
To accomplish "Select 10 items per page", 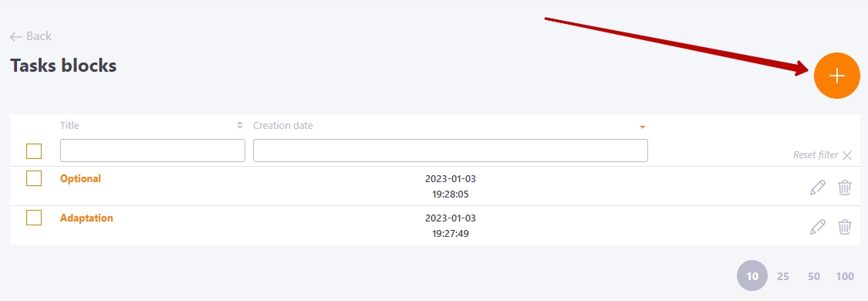I will click(x=752, y=276).
